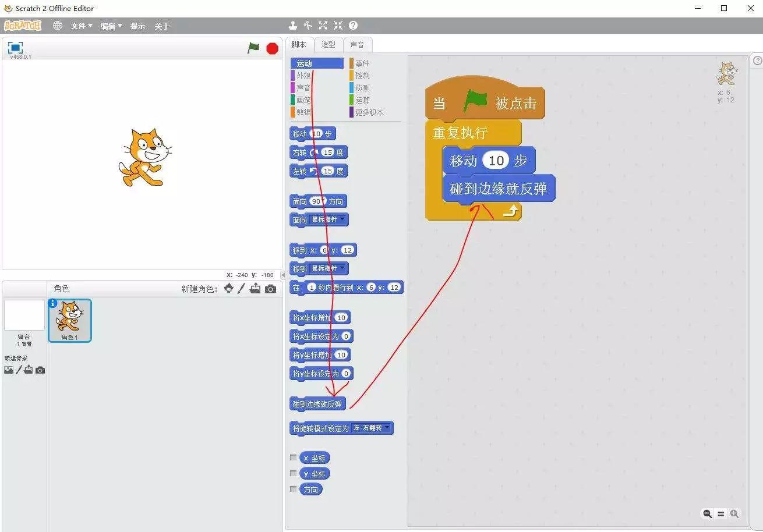
Task: Choose new backdrop from library
Action: [x=9, y=370]
